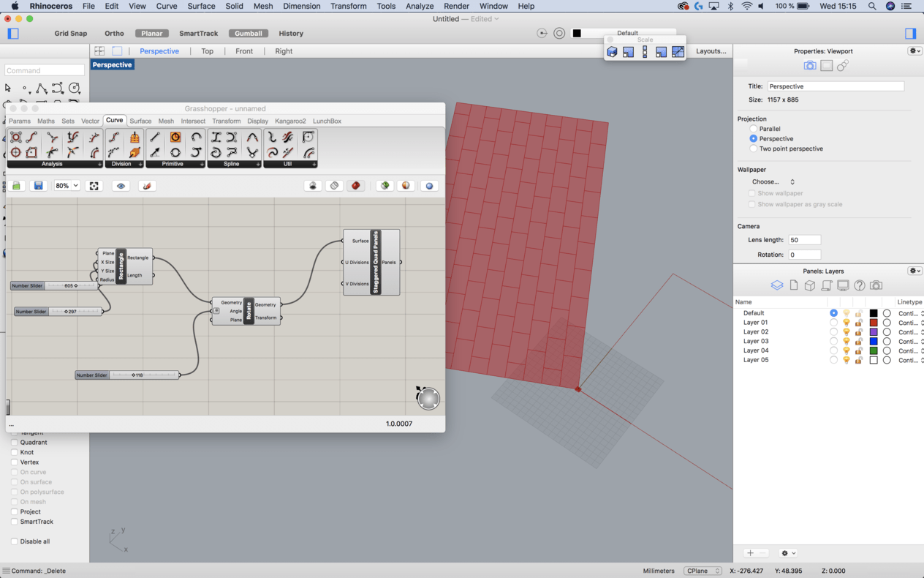
Task: Open the Help question mark panel icon
Action: point(860,285)
